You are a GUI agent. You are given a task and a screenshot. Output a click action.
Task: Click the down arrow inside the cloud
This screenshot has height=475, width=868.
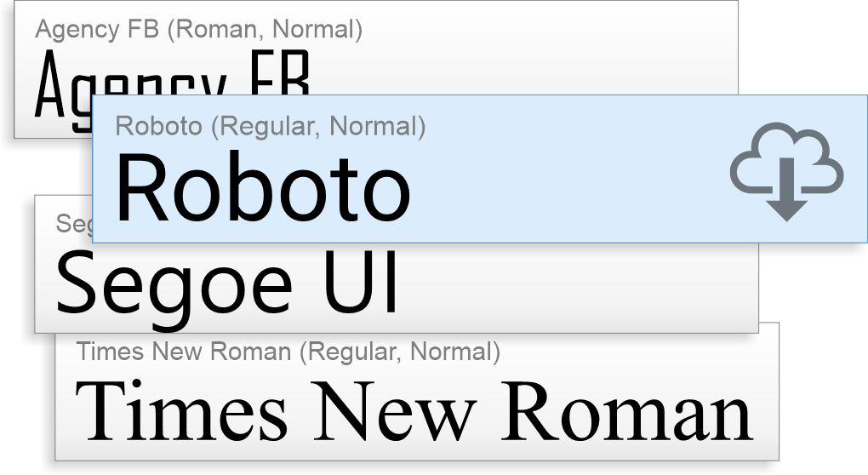pos(786,190)
